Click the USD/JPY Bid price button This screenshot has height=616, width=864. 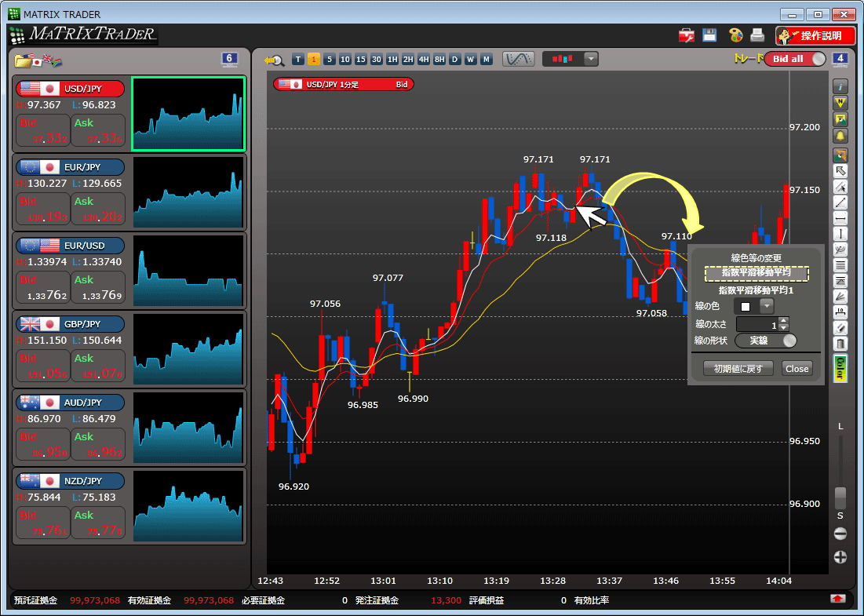[x=43, y=130]
